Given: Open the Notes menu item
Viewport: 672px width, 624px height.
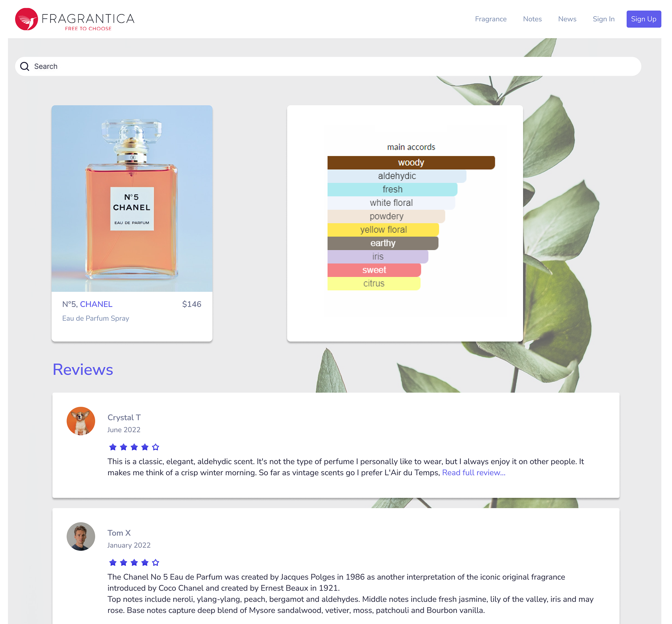Looking at the screenshot, I should (532, 19).
